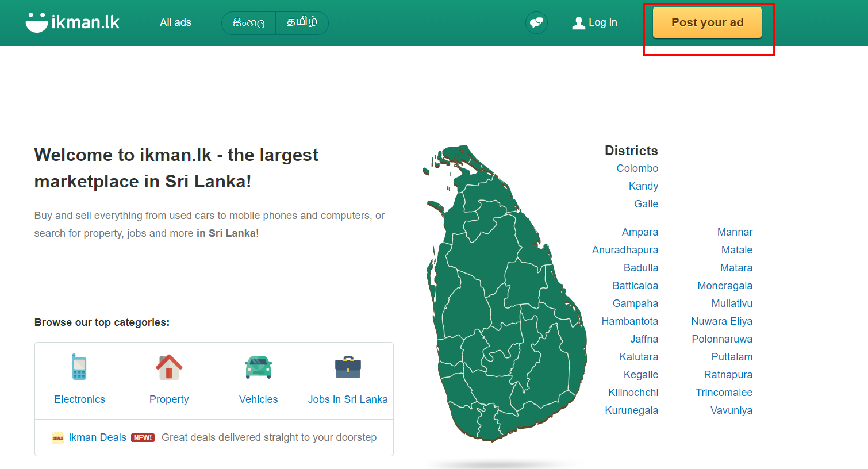Image resolution: width=868 pixels, height=469 pixels.
Task: Open the Electronics category link
Action: 79,399
